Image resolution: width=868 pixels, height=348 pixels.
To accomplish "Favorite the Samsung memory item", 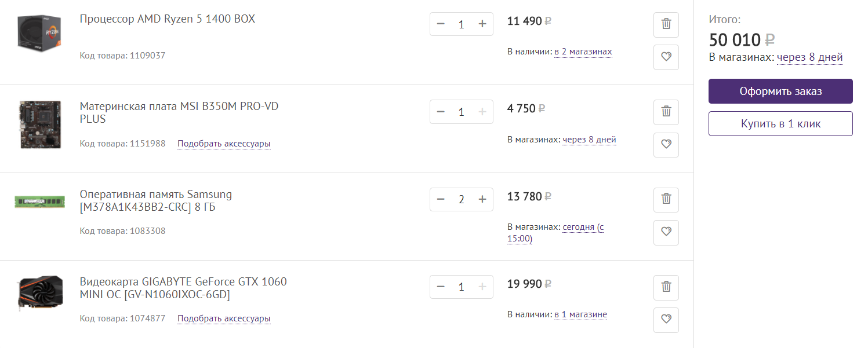I will click(666, 232).
